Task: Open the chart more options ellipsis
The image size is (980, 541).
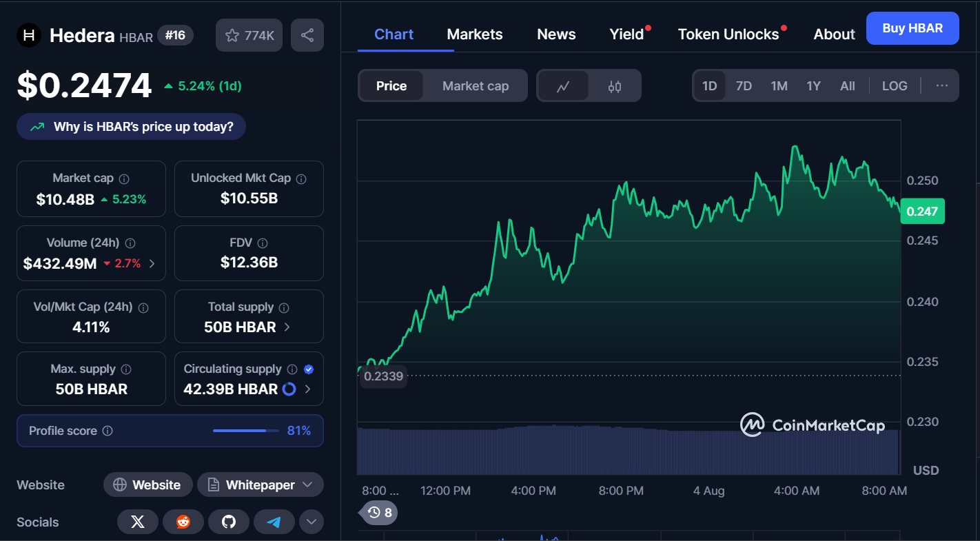Action: tap(942, 86)
